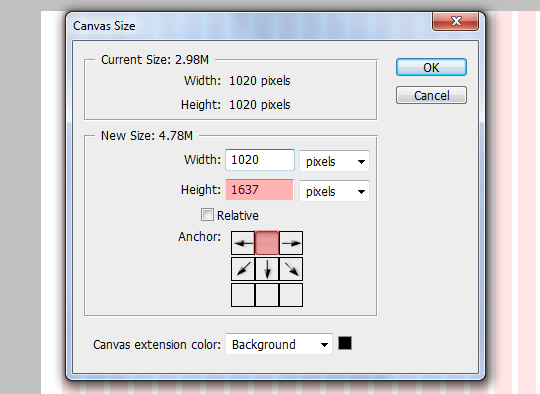Click the New Size 4.78M label
The width and height of the screenshot is (540, 394).
(x=147, y=136)
